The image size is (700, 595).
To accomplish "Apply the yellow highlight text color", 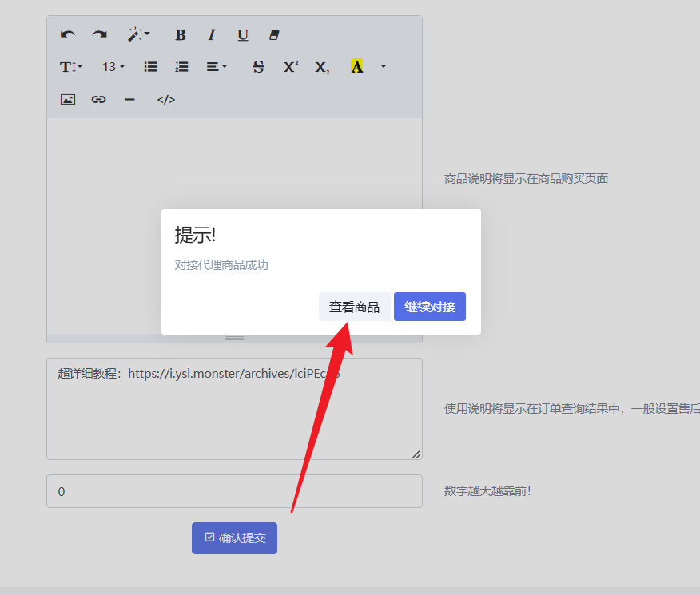I will [356, 67].
